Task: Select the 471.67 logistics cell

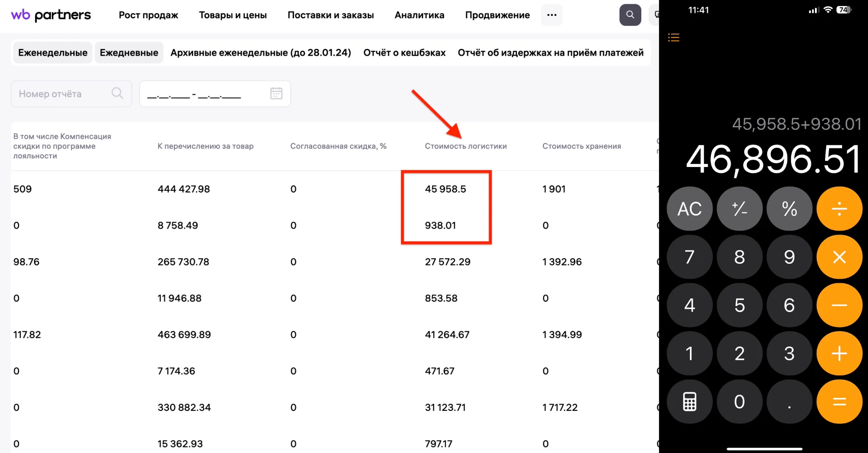Action: click(x=439, y=371)
